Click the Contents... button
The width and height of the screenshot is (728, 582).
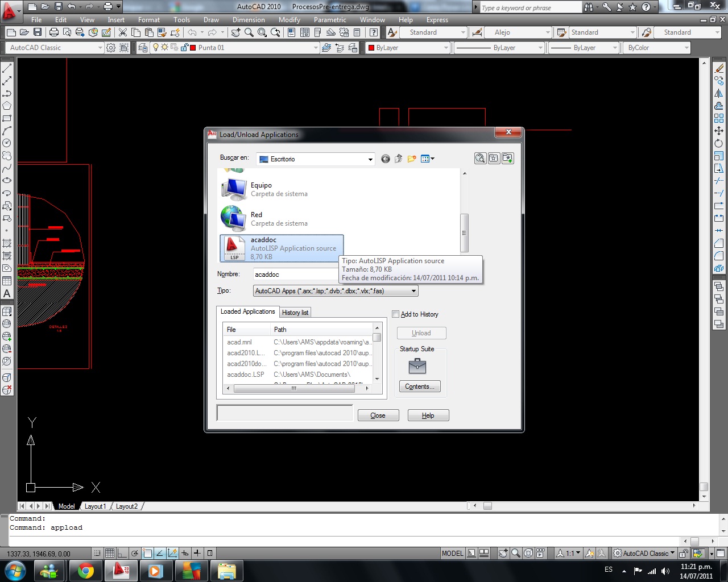420,386
